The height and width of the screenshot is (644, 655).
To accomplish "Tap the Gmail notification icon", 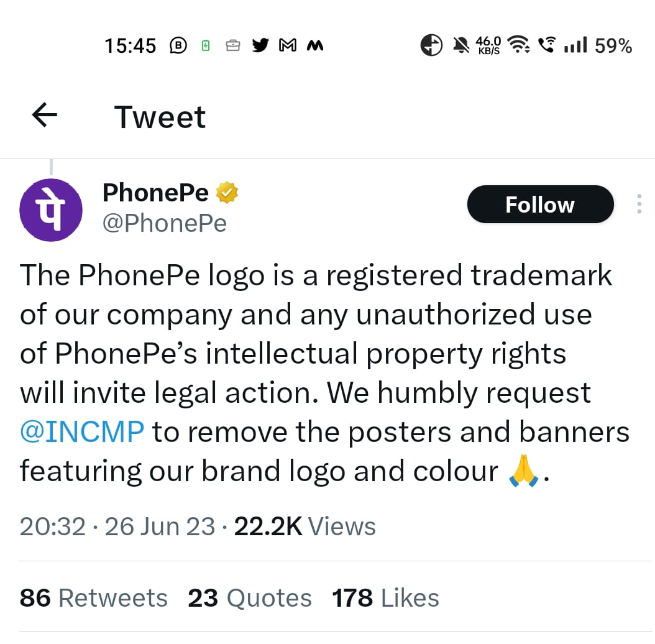I will tap(287, 45).
